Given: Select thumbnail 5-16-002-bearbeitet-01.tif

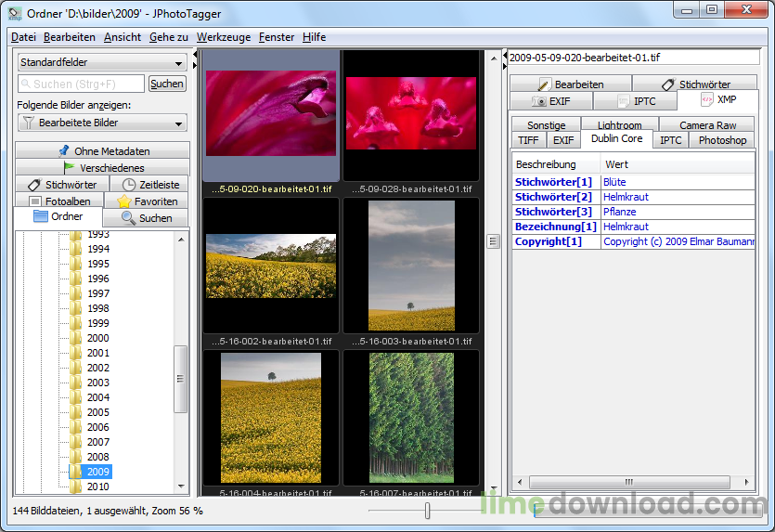Looking at the screenshot, I should coord(271,266).
